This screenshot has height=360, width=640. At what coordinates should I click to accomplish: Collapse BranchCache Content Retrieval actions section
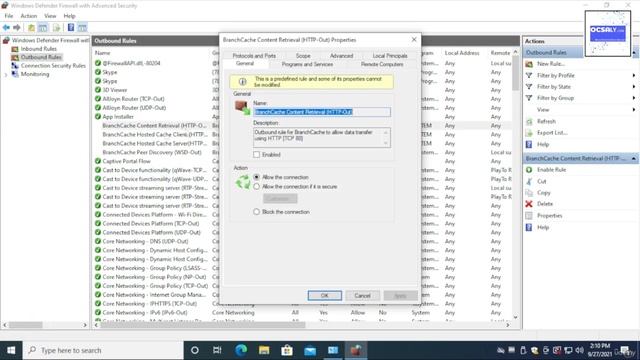(x=634, y=158)
